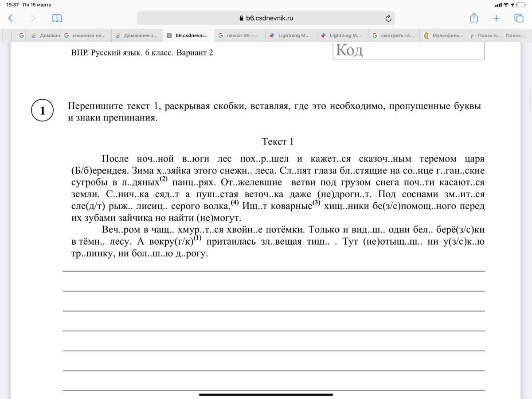Close the active b6.csdnevni... tab

(169, 35)
